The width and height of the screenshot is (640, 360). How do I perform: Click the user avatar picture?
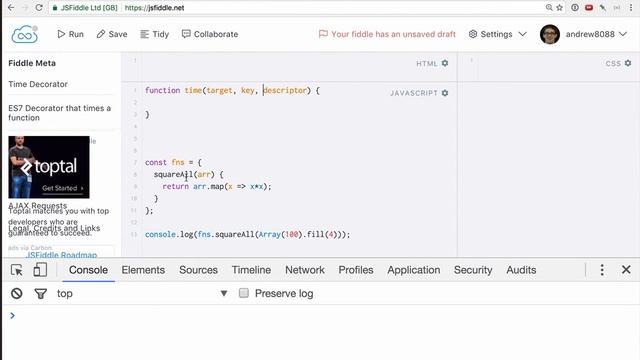(x=549, y=34)
